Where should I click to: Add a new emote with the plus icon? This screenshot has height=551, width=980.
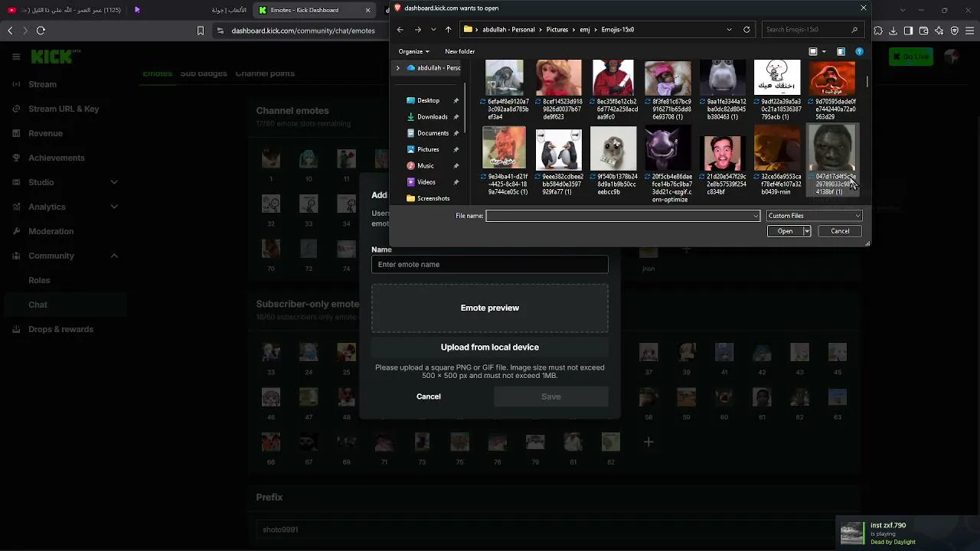[648, 442]
